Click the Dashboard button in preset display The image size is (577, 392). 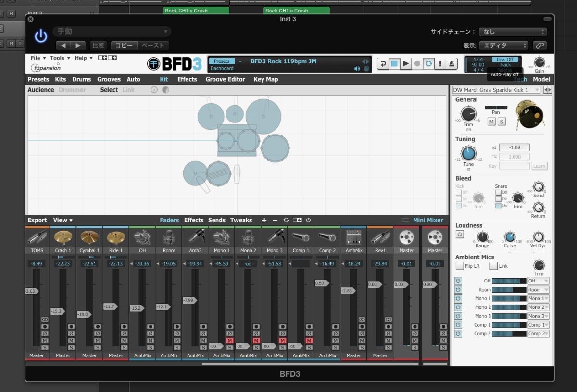click(x=222, y=69)
